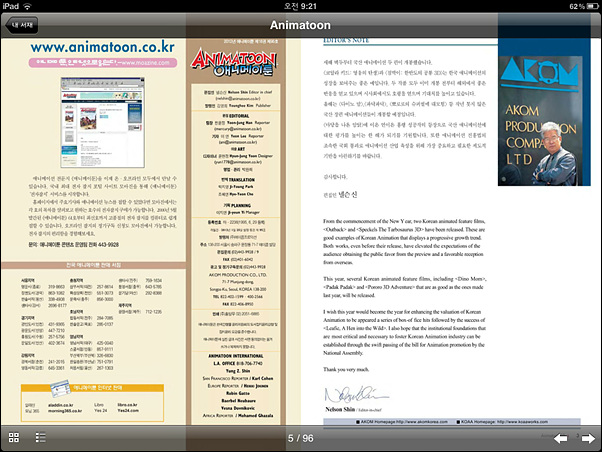Tap the Animatoon magazine logo
This screenshot has height=452, width=602.
tap(233, 61)
